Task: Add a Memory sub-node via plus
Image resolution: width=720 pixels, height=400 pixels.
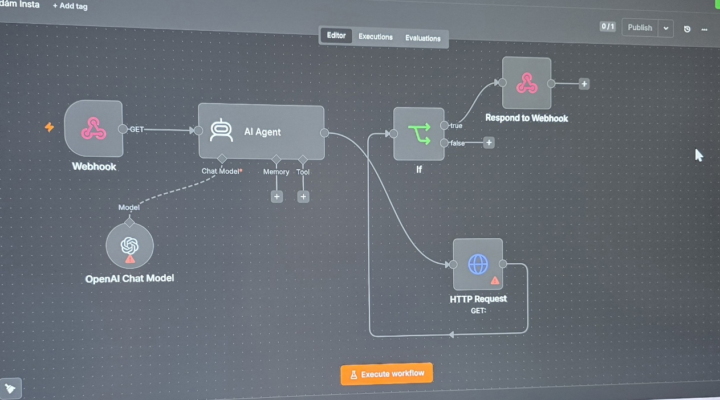Action: (x=276, y=197)
